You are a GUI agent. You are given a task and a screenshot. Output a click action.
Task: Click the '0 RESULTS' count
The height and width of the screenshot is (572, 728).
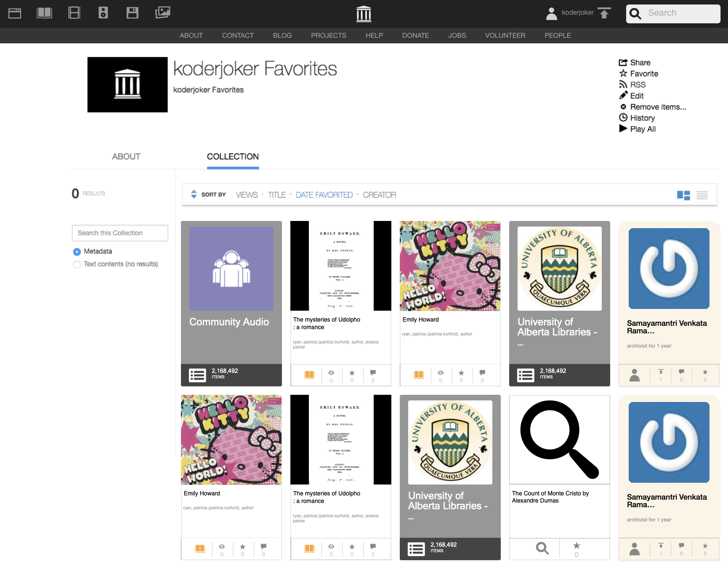tap(88, 193)
